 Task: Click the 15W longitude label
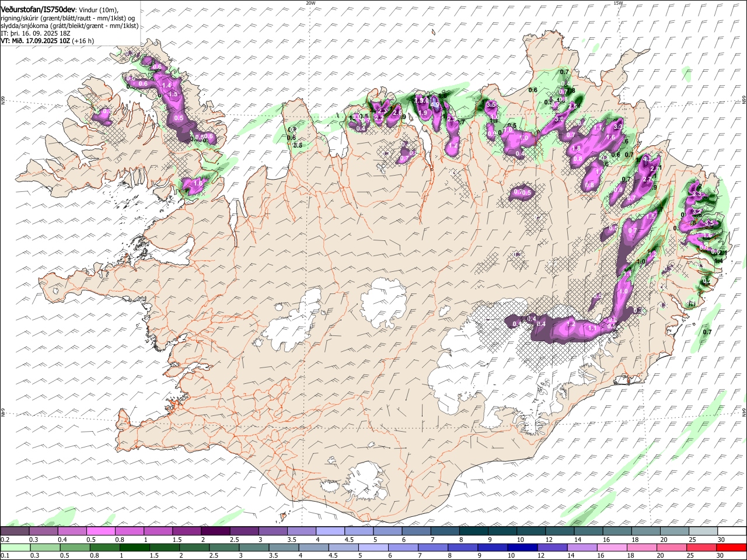(x=618, y=3)
